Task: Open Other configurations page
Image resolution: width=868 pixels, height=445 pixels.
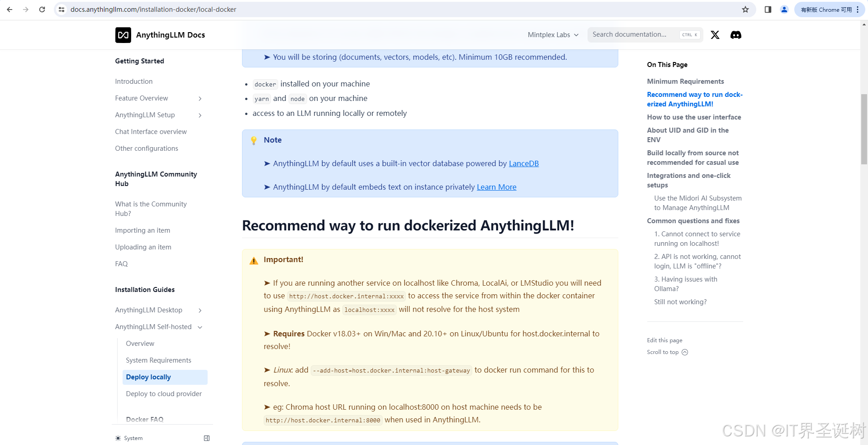Action: pos(147,148)
